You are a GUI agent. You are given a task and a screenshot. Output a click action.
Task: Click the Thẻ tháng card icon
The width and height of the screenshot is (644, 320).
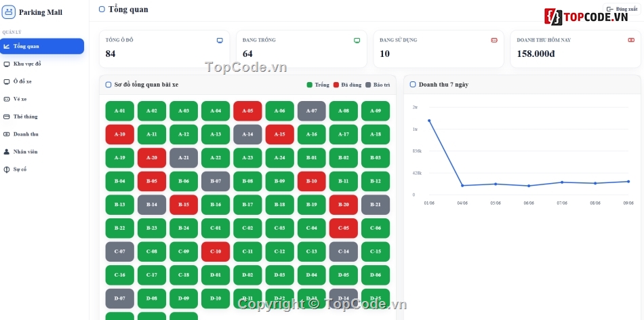click(7, 117)
